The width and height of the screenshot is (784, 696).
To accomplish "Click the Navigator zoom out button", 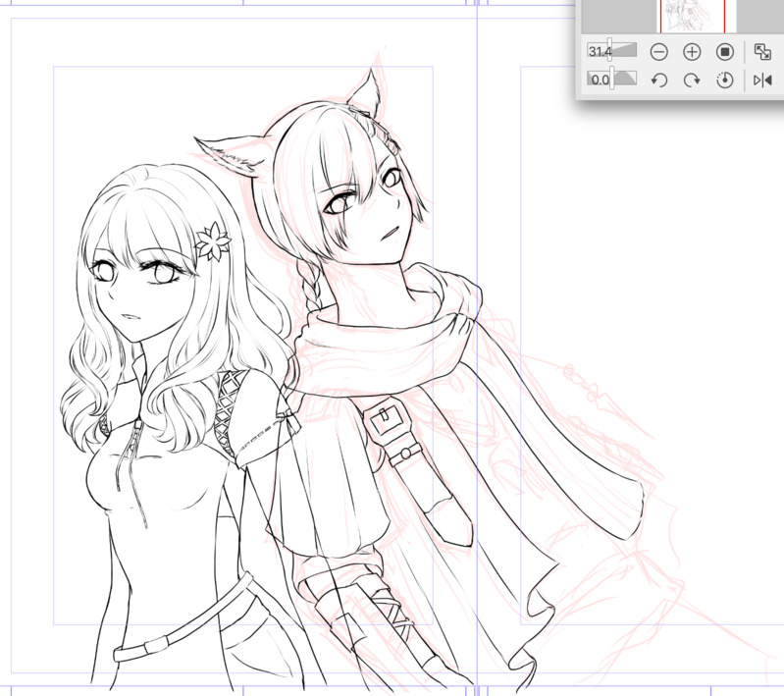I will tap(659, 52).
